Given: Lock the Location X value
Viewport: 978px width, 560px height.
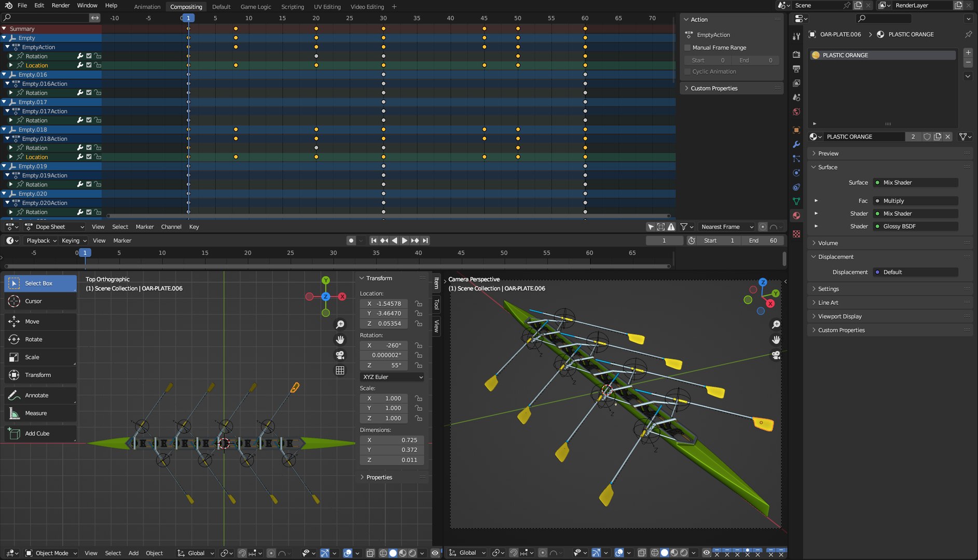Looking at the screenshot, I should tap(418, 304).
